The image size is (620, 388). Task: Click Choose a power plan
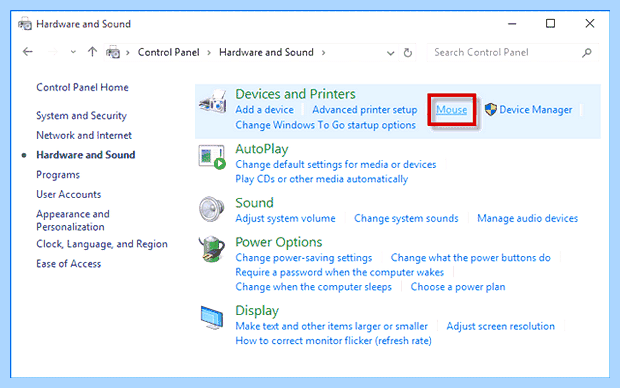(458, 287)
